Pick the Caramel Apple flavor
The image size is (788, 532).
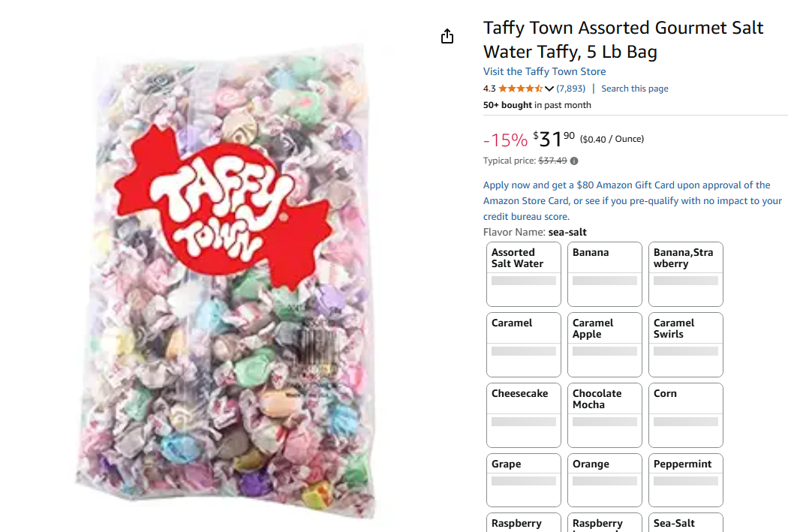[x=605, y=344]
